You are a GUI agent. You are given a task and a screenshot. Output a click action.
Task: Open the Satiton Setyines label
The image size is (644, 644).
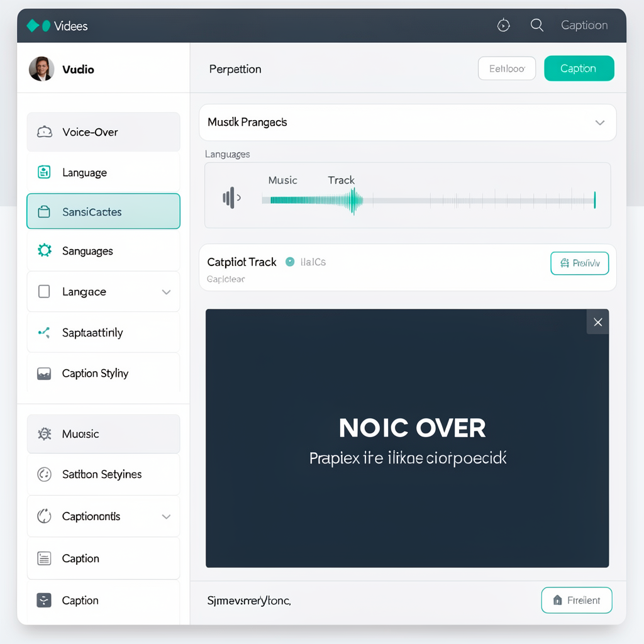102,474
